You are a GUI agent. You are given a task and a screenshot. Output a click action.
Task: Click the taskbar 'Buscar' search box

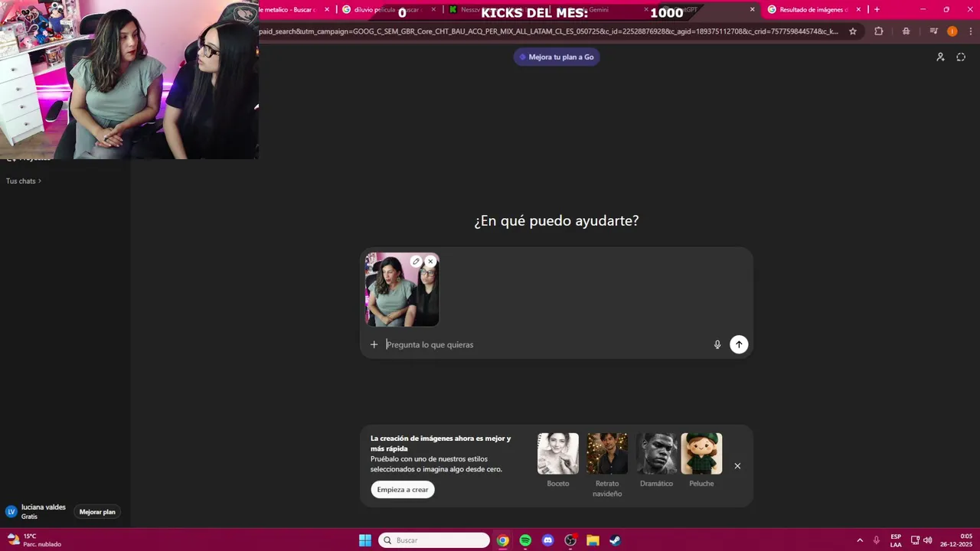click(x=434, y=540)
